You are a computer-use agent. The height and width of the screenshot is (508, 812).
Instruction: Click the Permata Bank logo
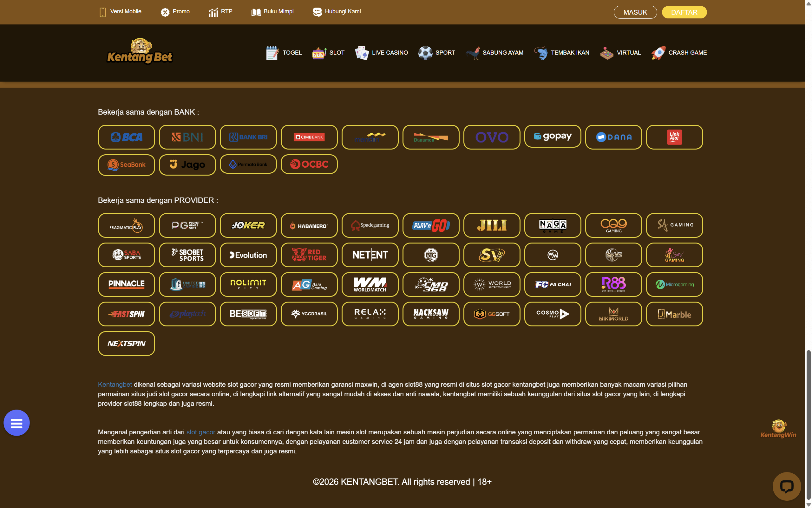point(248,164)
